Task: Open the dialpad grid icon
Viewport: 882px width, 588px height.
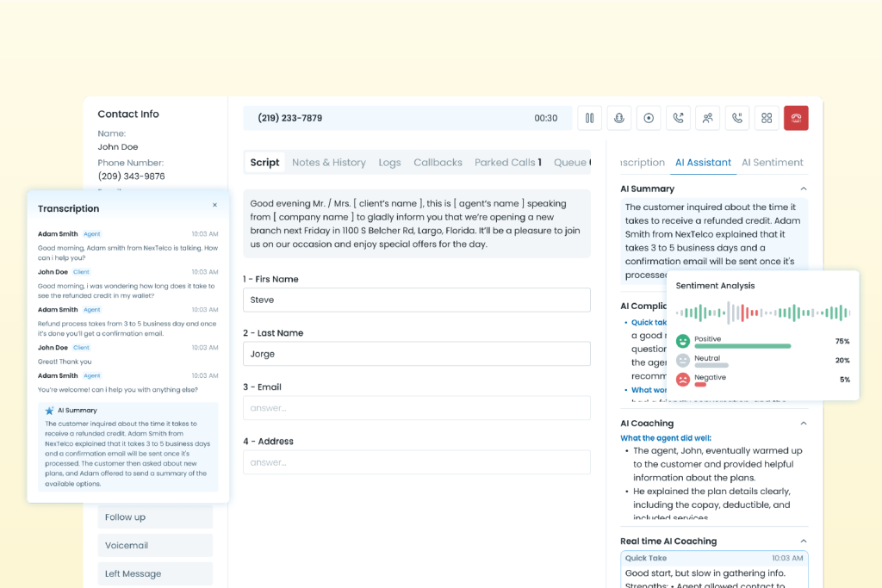Action: coord(767,118)
